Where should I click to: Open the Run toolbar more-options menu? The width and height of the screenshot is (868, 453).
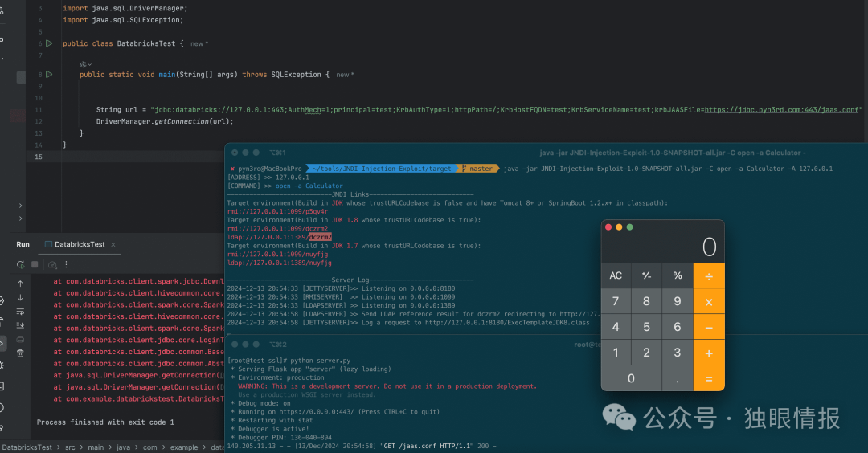click(67, 265)
